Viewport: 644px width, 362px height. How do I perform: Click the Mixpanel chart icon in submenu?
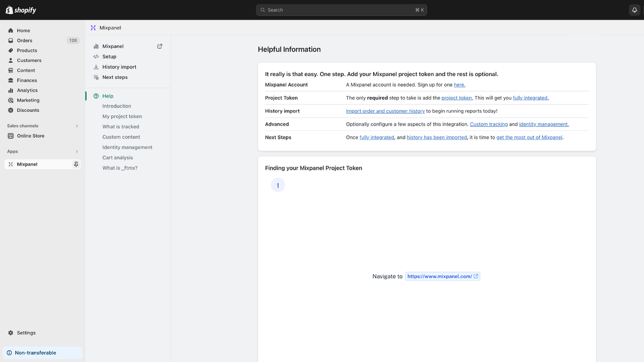96,46
